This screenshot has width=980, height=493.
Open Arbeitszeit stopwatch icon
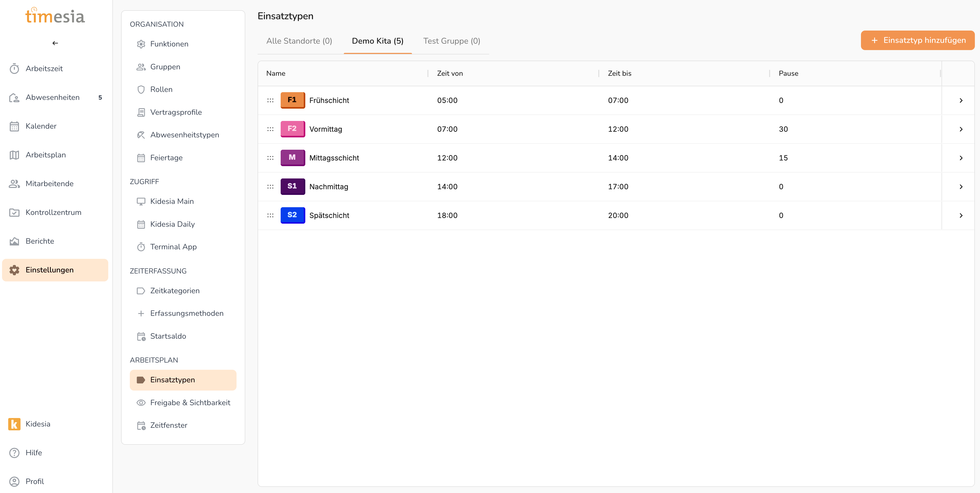(14, 69)
